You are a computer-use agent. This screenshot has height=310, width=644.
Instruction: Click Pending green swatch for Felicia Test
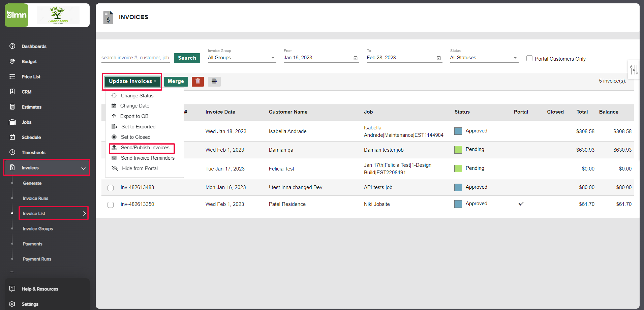pyautogui.click(x=458, y=168)
